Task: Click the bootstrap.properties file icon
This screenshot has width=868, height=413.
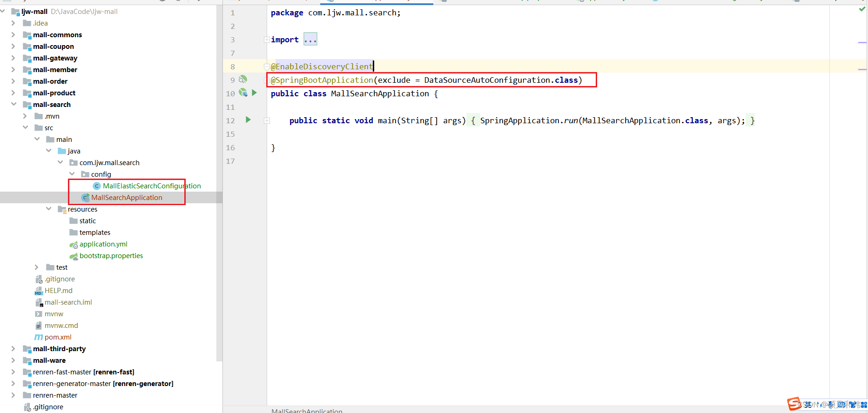Action: tap(74, 256)
